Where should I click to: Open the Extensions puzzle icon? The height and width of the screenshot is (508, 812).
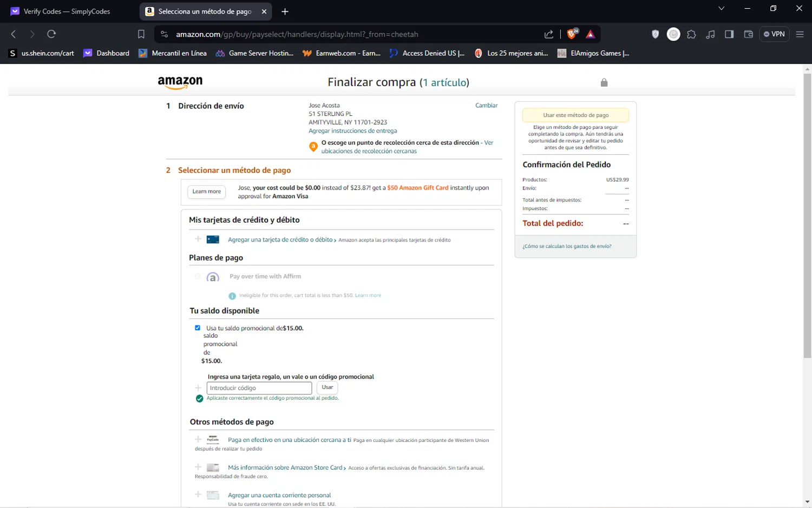pos(691,34)
